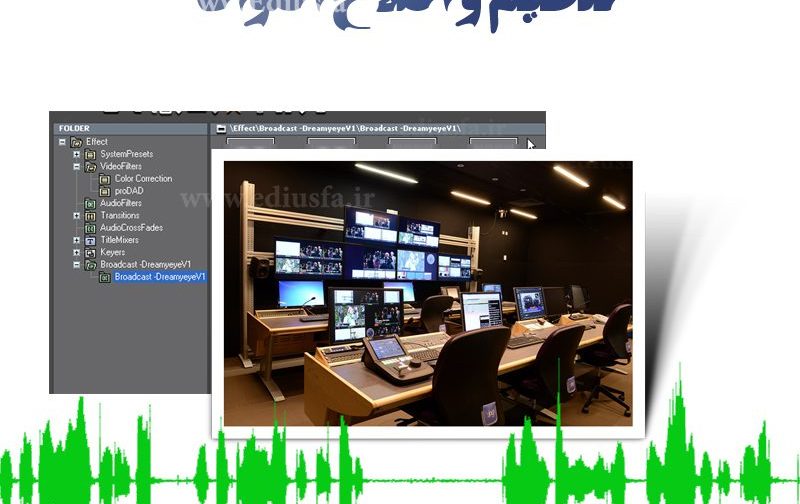Click the parent Broadcast -DreamyeyeV1 folder icon
This screenshot has width=800, height=504.
(x=90, y=265)
